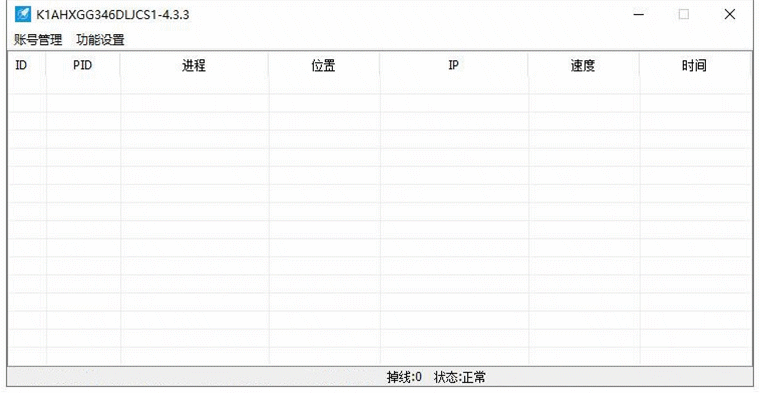This screenshot has width=760, height=393.
Task: Click the disabled maximize button
Action: tap(684, 15)
